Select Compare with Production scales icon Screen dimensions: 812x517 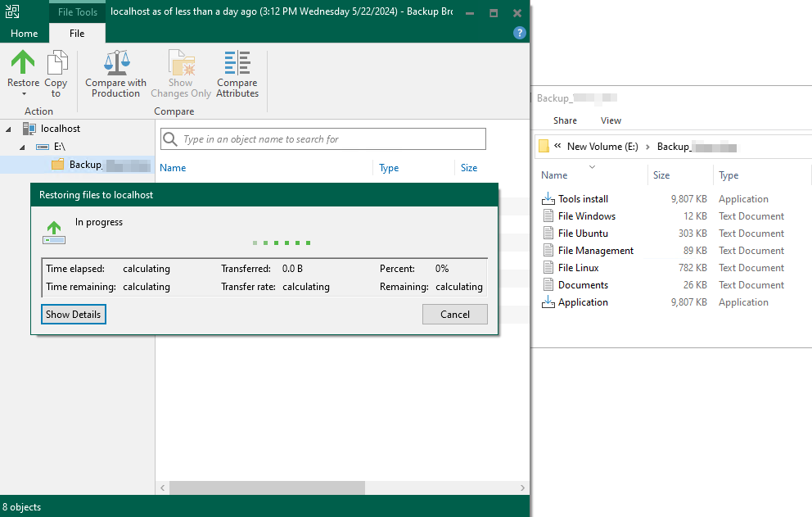coord(116,63)
